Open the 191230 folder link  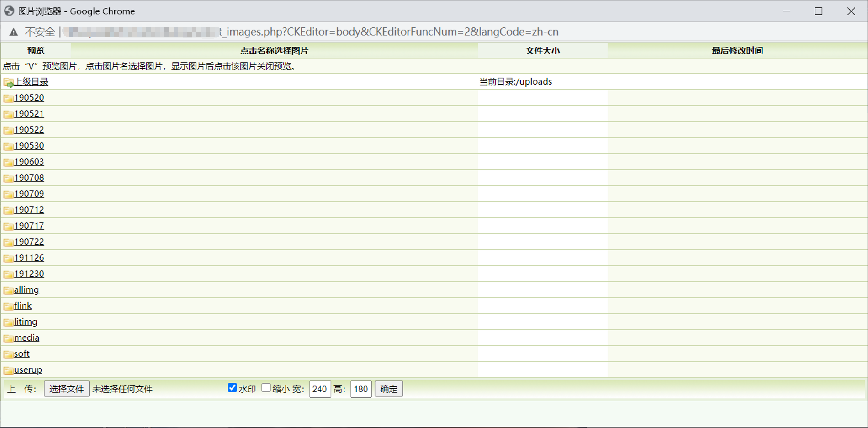(x=29, y=273)
